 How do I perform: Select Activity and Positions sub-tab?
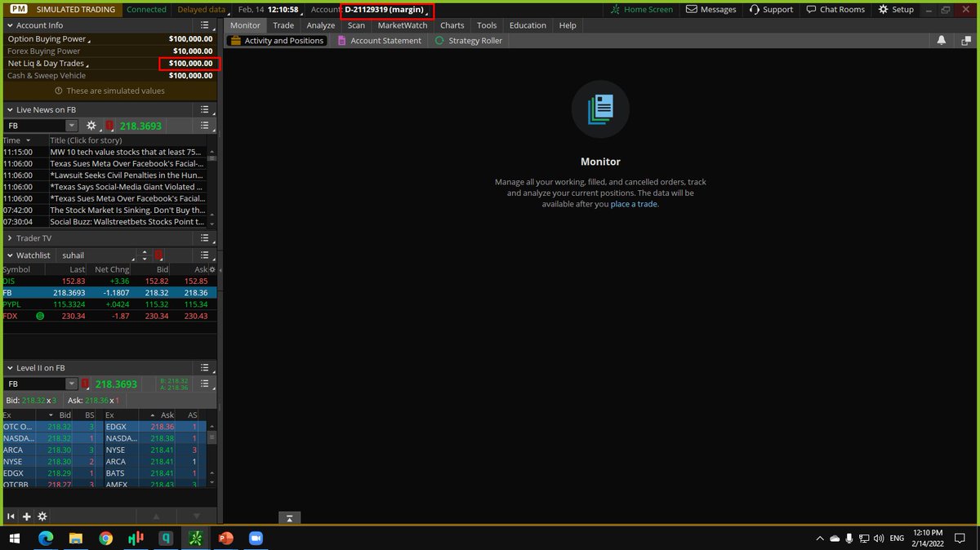[277, 41]
